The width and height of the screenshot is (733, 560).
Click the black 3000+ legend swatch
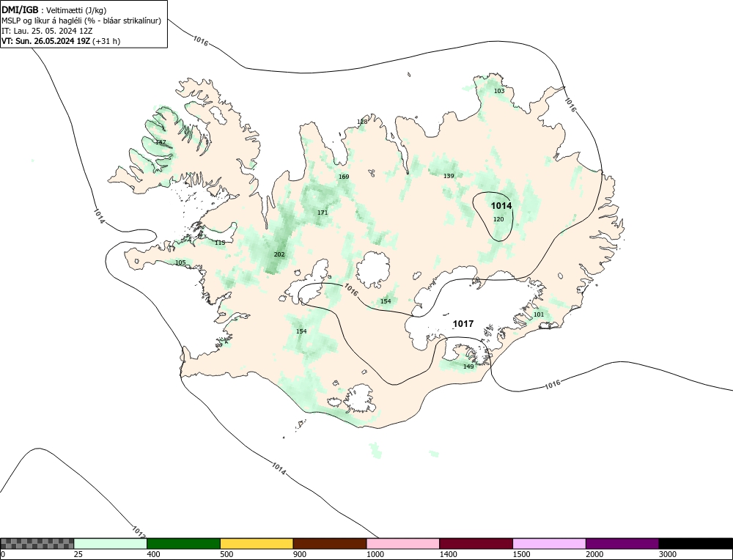coord(696,543)
